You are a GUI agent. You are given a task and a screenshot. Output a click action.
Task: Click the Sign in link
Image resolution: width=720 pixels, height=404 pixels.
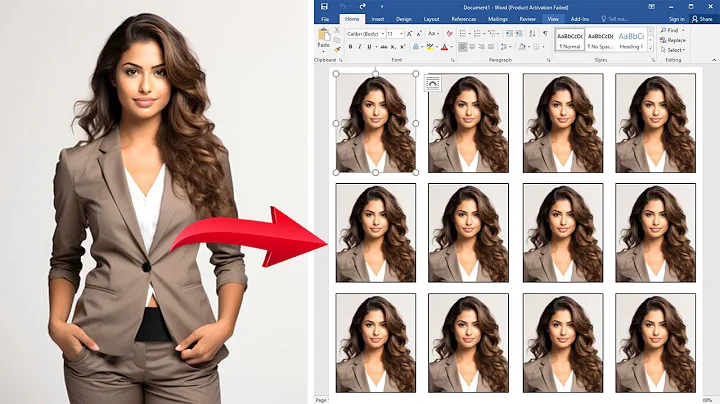click(x=676, y=19)
